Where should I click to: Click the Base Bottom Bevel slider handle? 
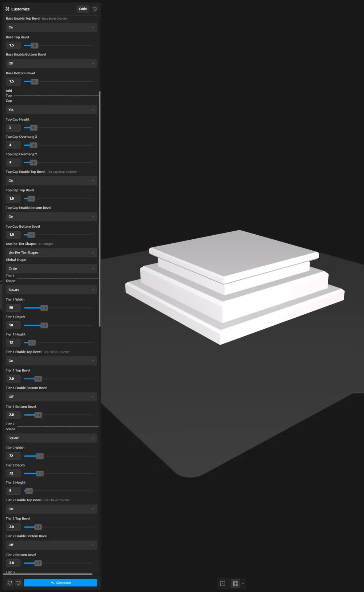pyautogui.click(x=34, y=82)
